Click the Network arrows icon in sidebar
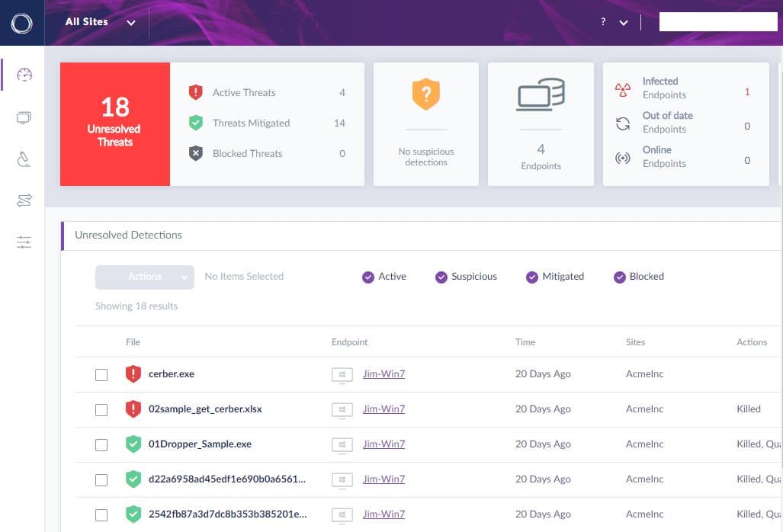This screenshot has height=532, width=783. [24, 200]
